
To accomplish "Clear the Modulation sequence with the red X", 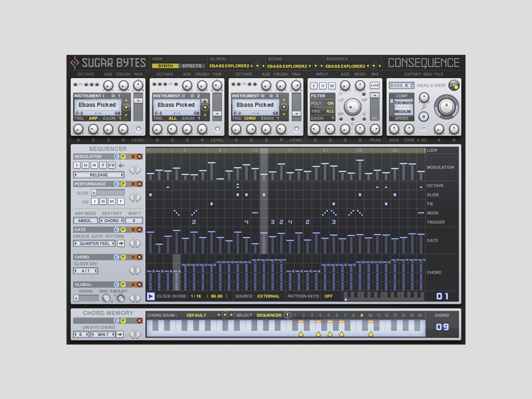I will (140, 156).
